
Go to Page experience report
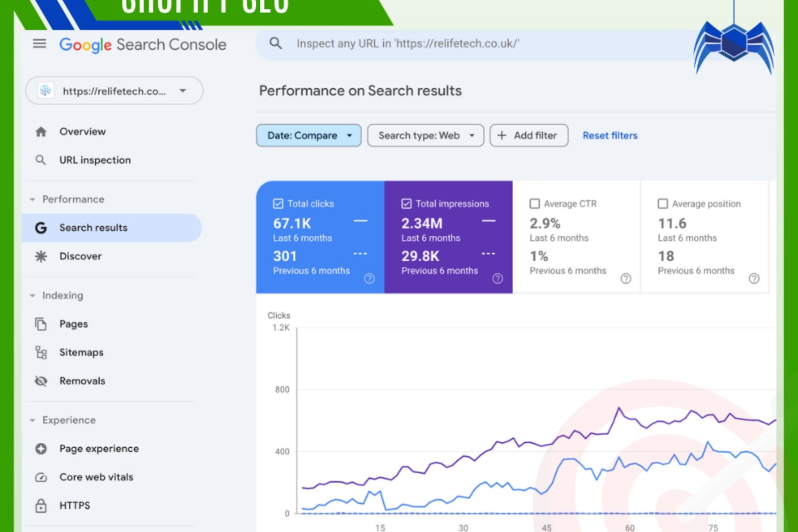pos(99,449)
